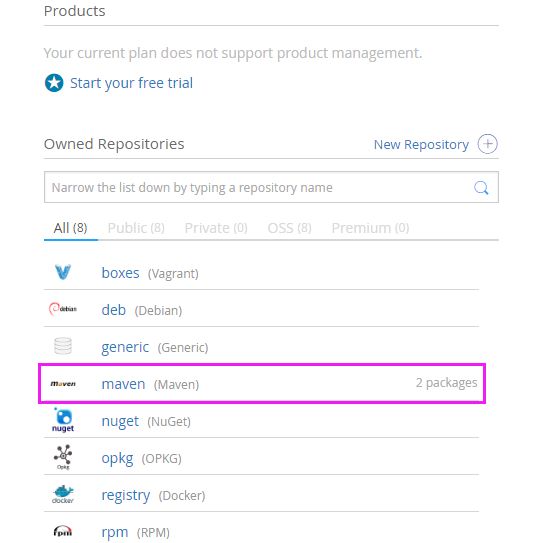Click the plus icon for New Repository
The height and width of the screenshot is (543, 535).
(x=488, y=144)
